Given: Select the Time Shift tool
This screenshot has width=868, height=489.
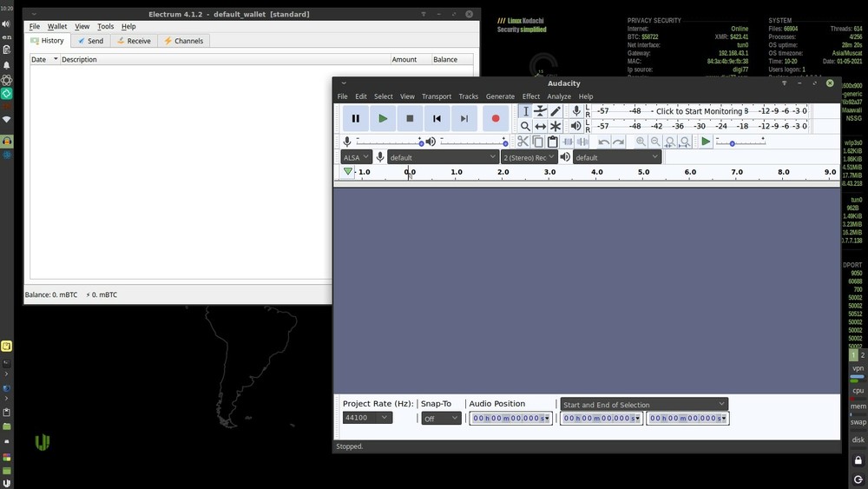Looking at the screenshot, I should coord(540,126).
